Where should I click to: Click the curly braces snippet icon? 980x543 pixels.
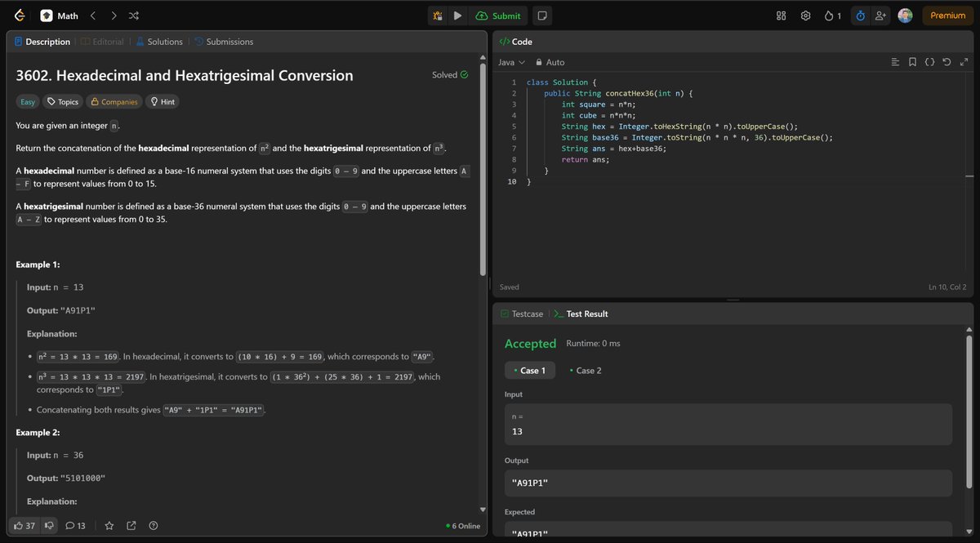click(929, 62)
